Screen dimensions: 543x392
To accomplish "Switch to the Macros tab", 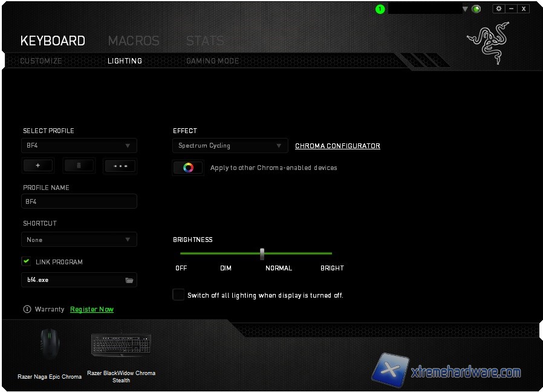I will click(134, 41).
